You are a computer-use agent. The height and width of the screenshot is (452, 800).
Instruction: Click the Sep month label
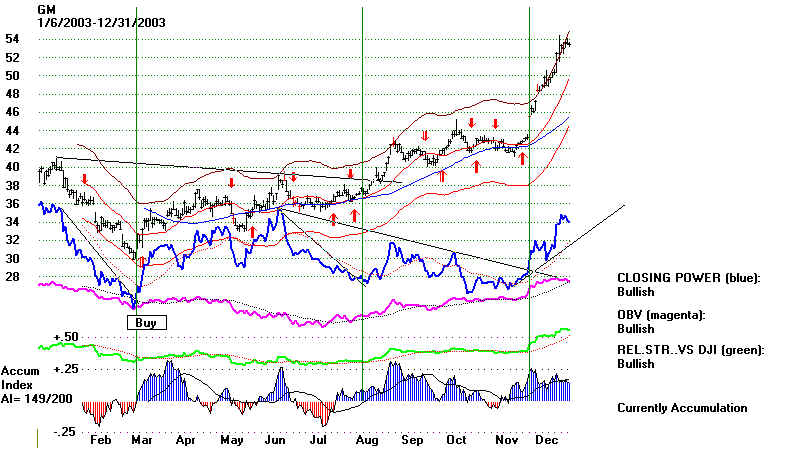point(412,440)
